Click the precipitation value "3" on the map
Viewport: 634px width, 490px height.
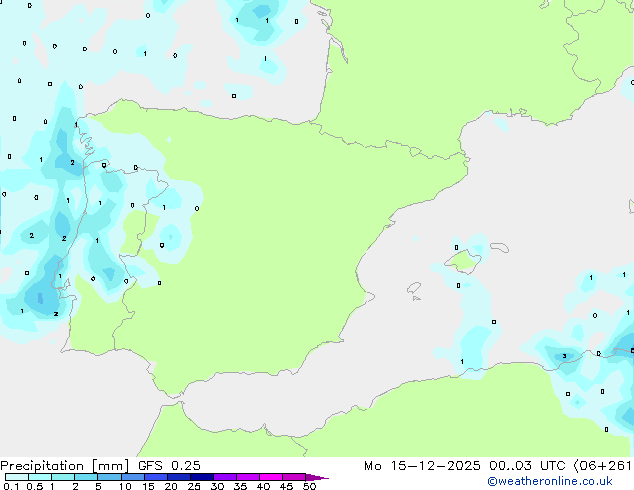564,356
